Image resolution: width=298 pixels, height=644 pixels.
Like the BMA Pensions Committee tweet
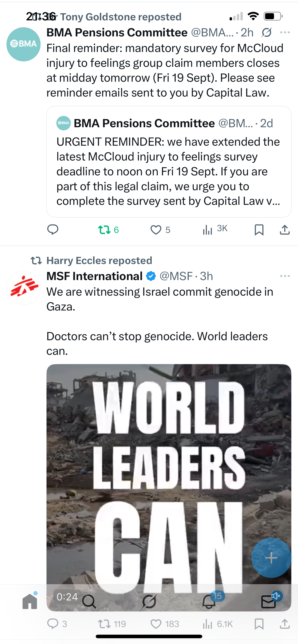click(x=156, y=230)
